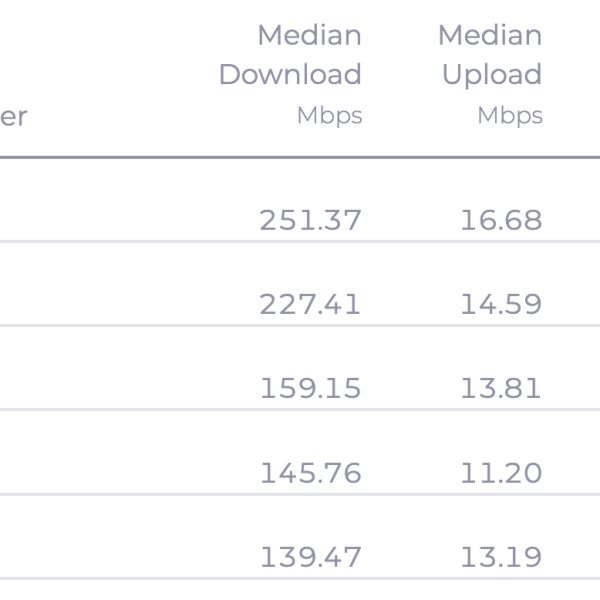Screen dimensions: 600x600
Task: Select the 13.81 upload figure
Action: pyautogui.click(x=500, y=388)
